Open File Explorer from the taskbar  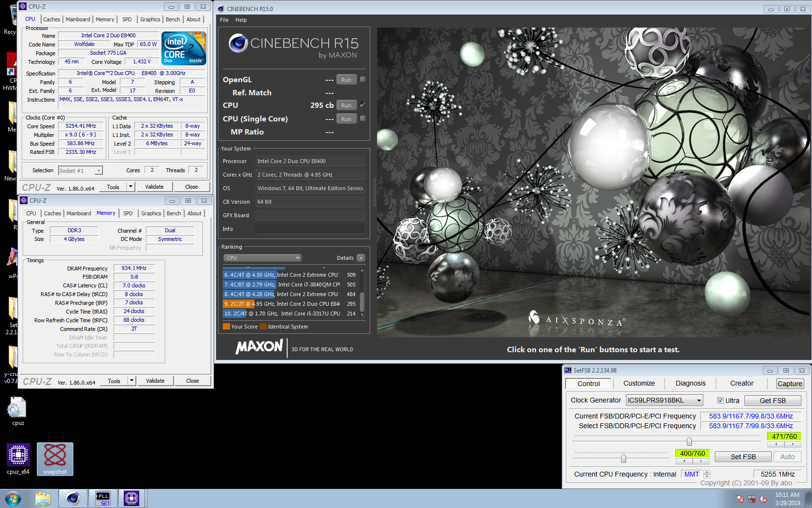click(43, 498)
